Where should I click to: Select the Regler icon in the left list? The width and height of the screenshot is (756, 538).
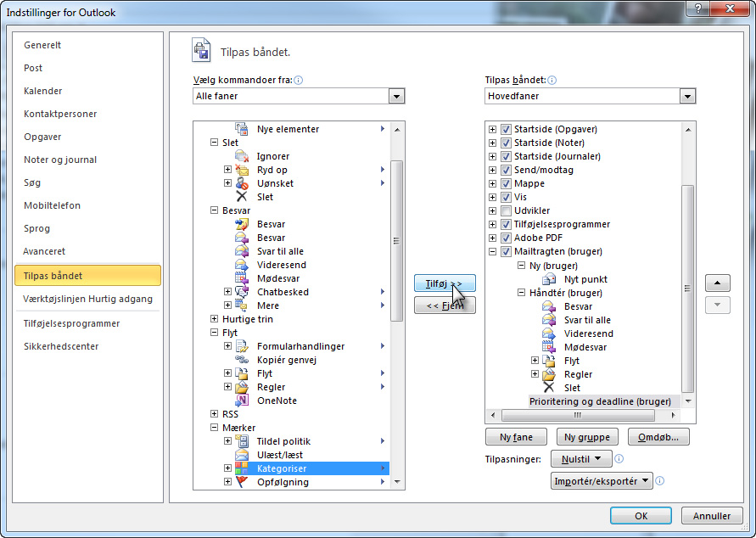coord(242,387)
